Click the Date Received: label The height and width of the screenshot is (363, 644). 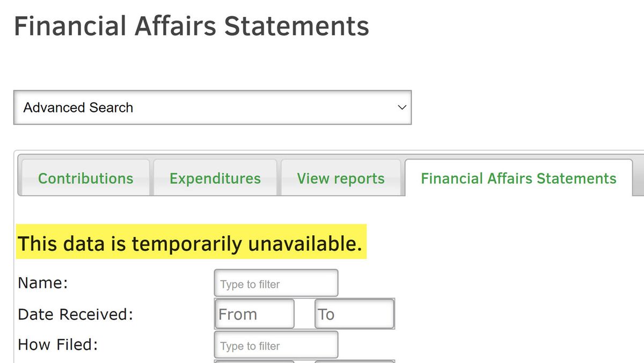coord(75,314)
